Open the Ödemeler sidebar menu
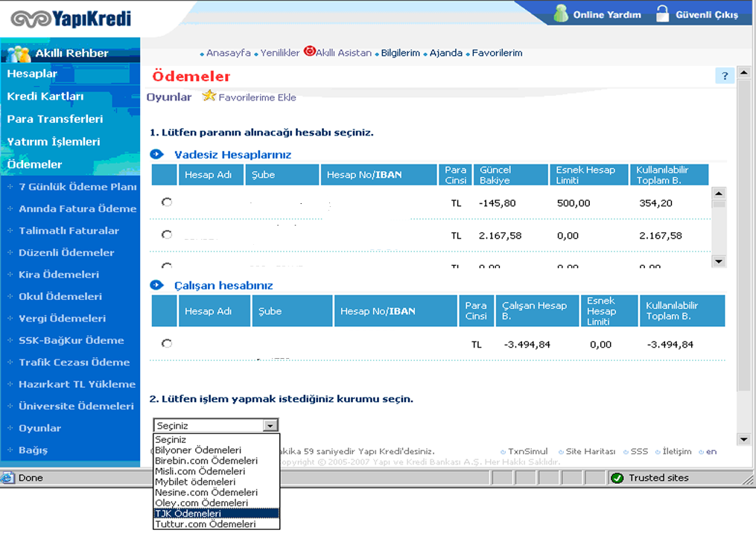The image size is (756, 533). click(x=34, y=165)
